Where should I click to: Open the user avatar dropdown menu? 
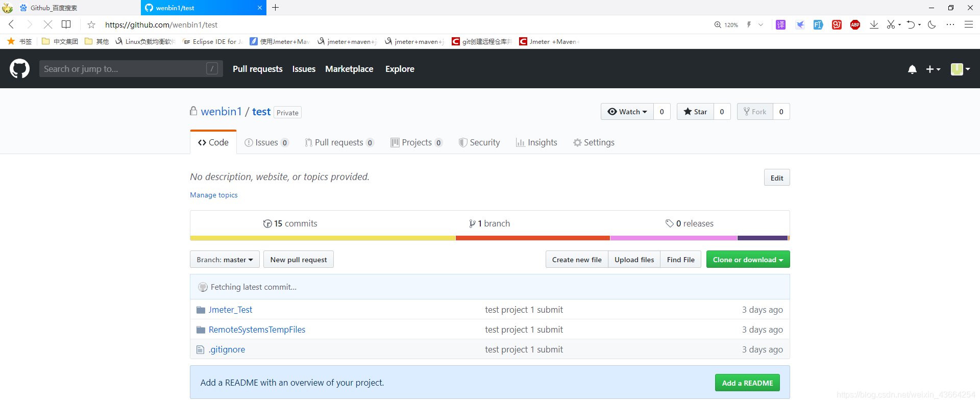point(960,69)
